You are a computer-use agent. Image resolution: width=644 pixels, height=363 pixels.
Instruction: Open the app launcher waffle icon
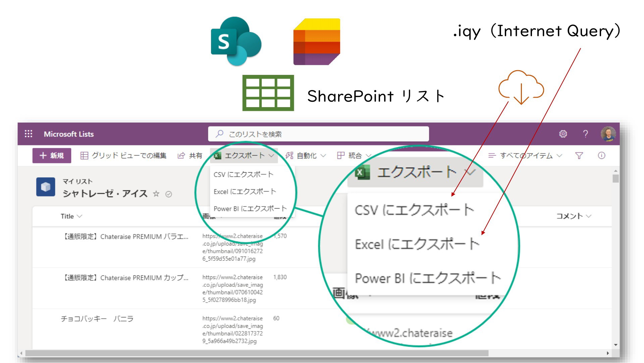pos(29,134)
